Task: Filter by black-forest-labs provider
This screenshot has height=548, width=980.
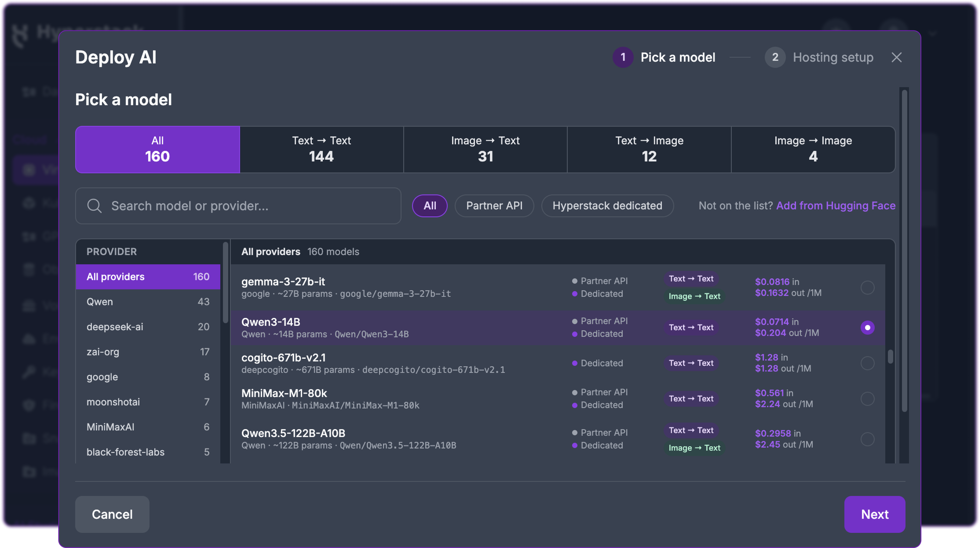Action: coord(148,452)
